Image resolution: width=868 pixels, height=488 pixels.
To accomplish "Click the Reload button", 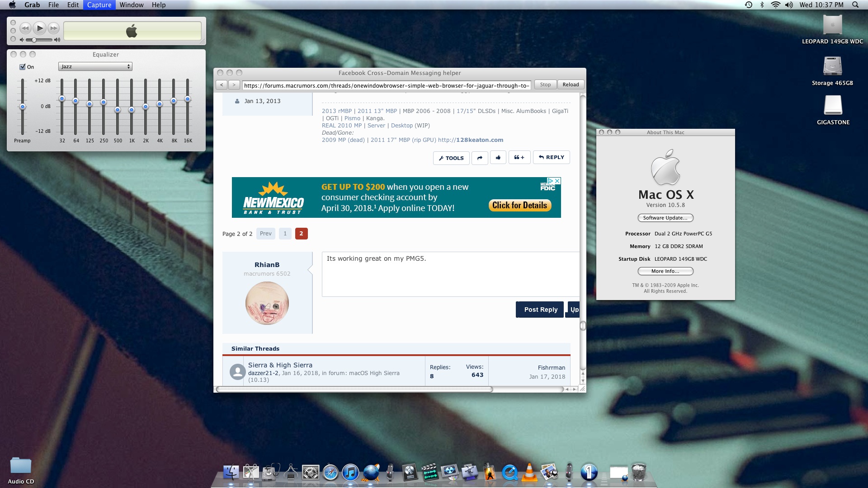I will tap(571, 84).
